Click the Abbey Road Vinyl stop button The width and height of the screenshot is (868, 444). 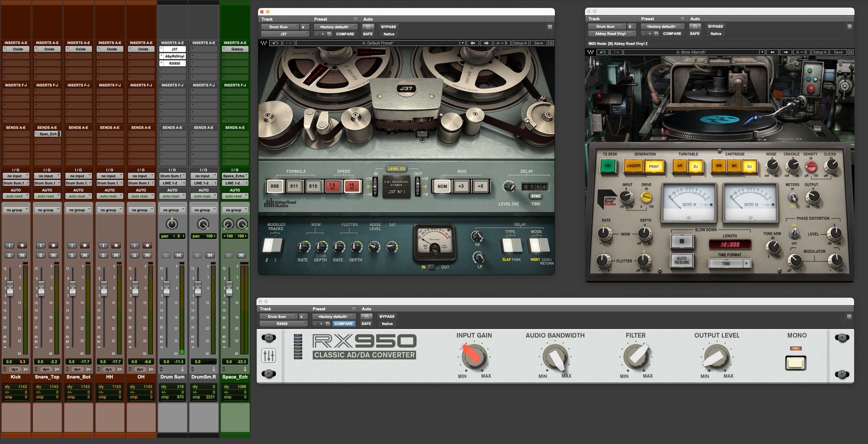click(682, 241)
